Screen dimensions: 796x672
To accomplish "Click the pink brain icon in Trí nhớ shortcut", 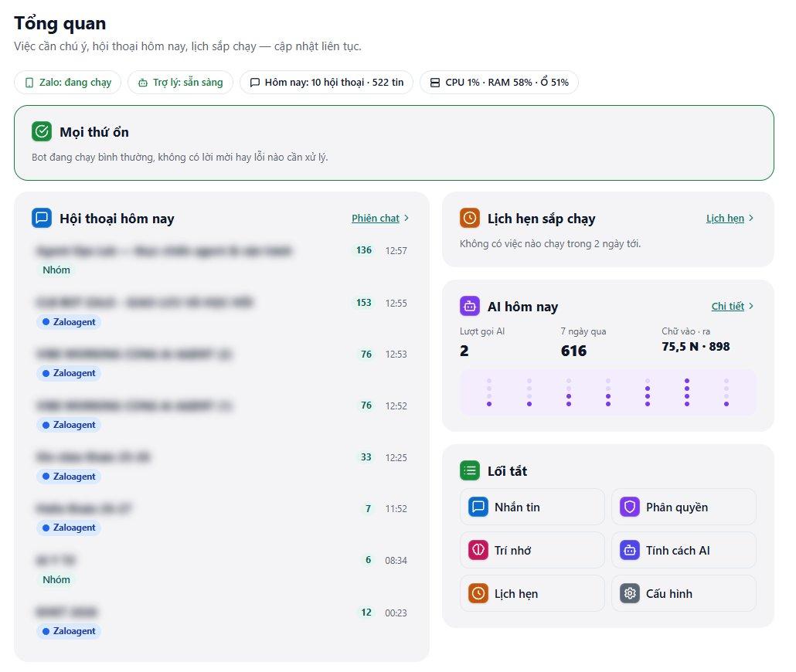I will tap(478, 550).
